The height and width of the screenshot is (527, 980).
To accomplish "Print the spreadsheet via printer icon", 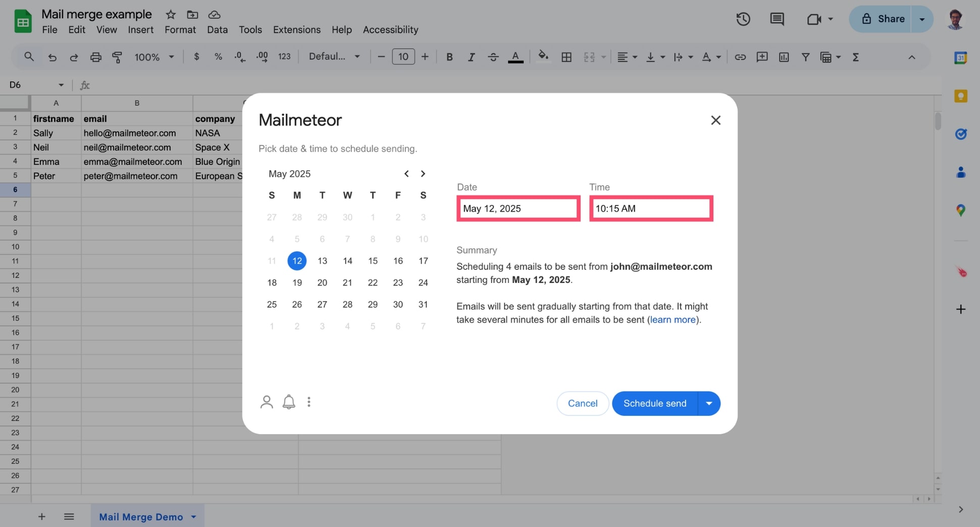I will [95, 57].
